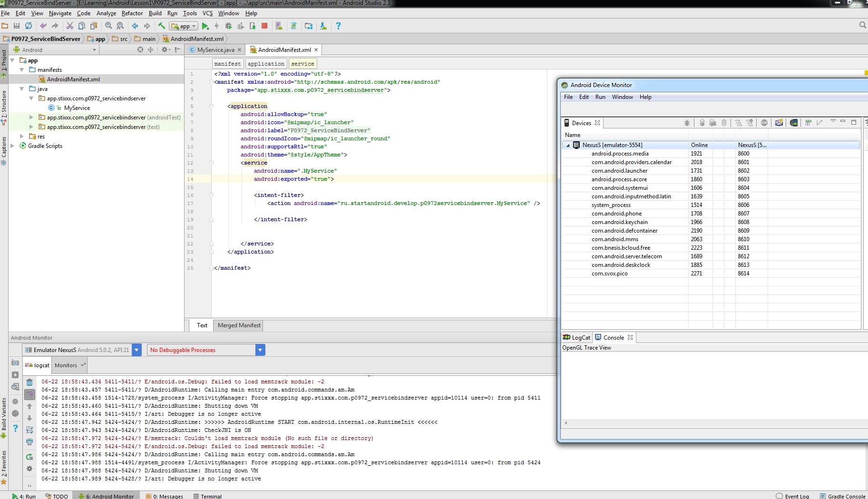Click the Apply Changes lightning icon
The height and width of the screenshot is (499, 868).
217,26
